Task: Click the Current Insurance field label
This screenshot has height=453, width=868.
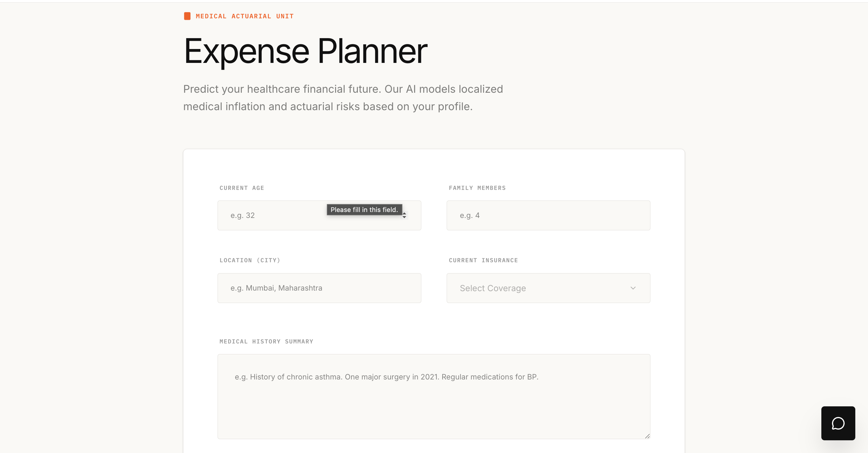Action: click(483, 260)
